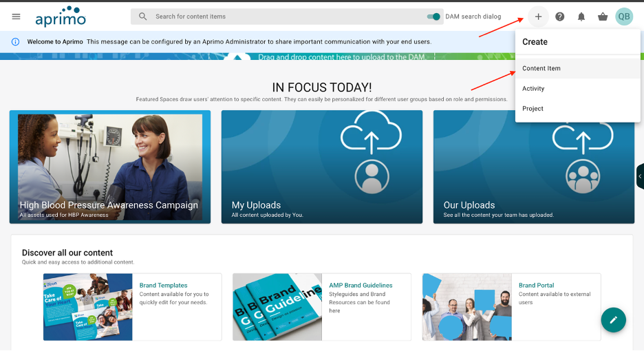Open the hamburger navigation menu
The height and width of the screenshot is (351, 644).
(16, 17)
